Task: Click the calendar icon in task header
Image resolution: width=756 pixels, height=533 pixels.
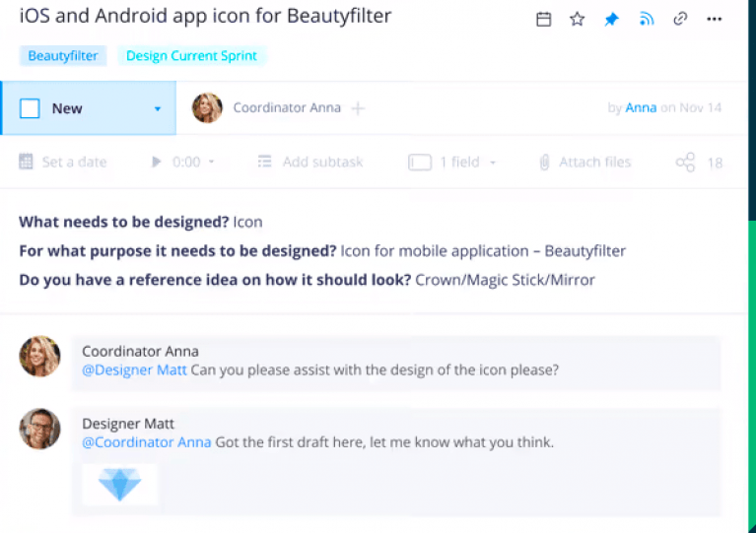Action: click(543, 19)
